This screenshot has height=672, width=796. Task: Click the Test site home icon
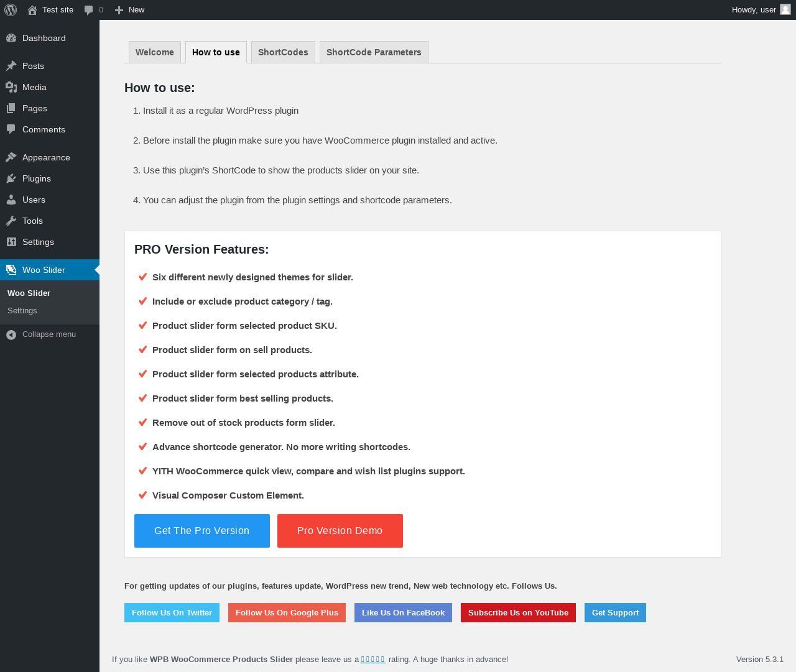pos(32,10)
